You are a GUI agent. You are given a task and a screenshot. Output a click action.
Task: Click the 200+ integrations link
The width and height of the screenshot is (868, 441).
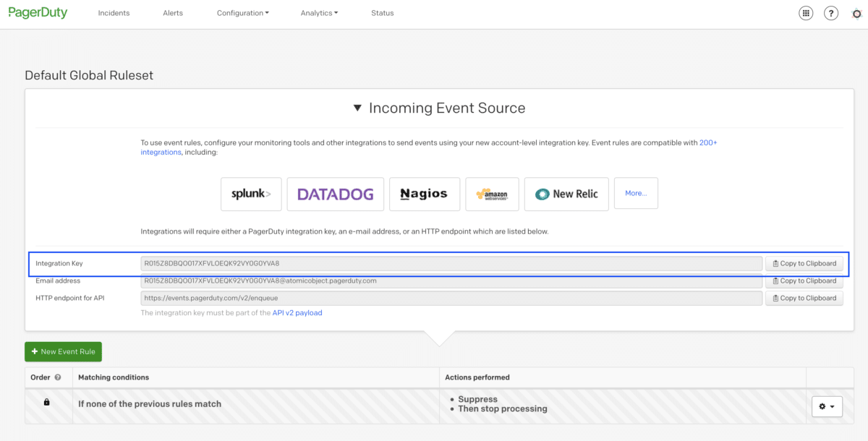pyautogui.click(x=707, y=142)
